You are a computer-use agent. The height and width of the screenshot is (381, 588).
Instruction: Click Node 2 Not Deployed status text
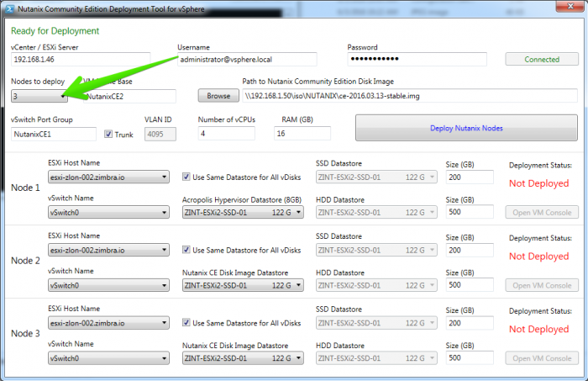click(x=539, y=256)
